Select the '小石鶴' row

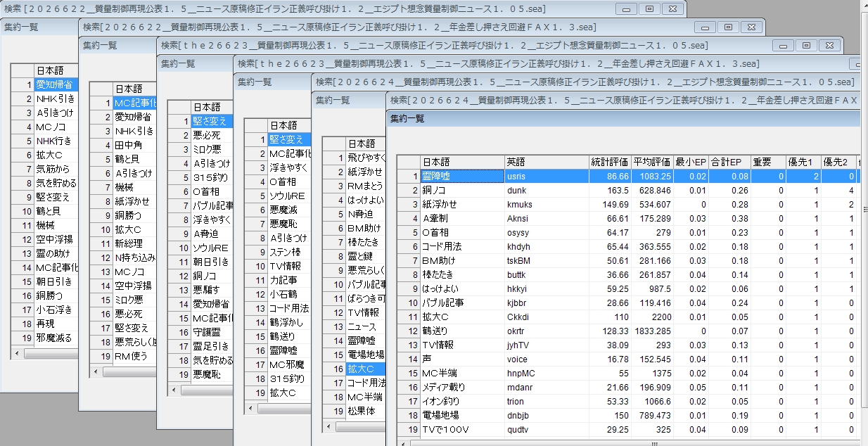coord(289,294)
